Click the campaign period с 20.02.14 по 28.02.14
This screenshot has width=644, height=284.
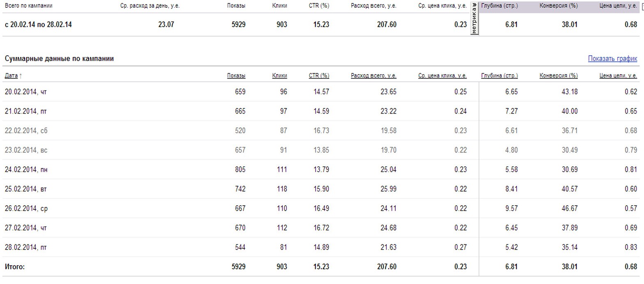click(38, 25)
